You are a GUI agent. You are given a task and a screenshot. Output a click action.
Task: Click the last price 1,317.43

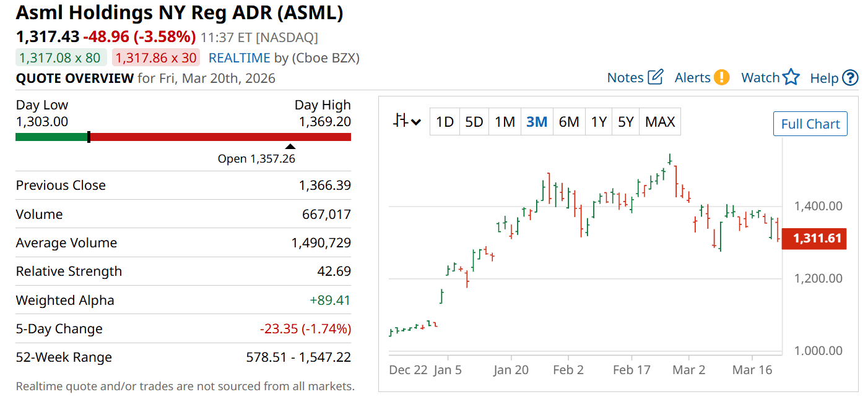coord(48,37)
